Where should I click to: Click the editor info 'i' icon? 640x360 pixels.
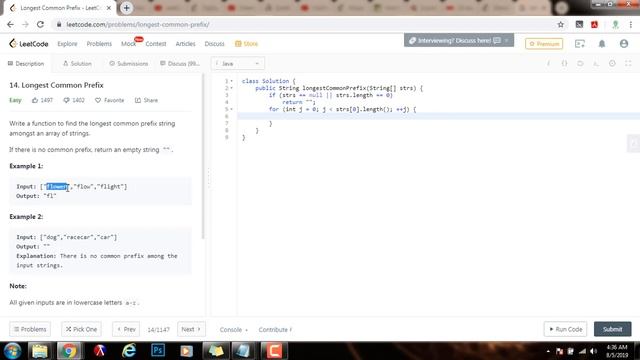(x=548, y=63)
